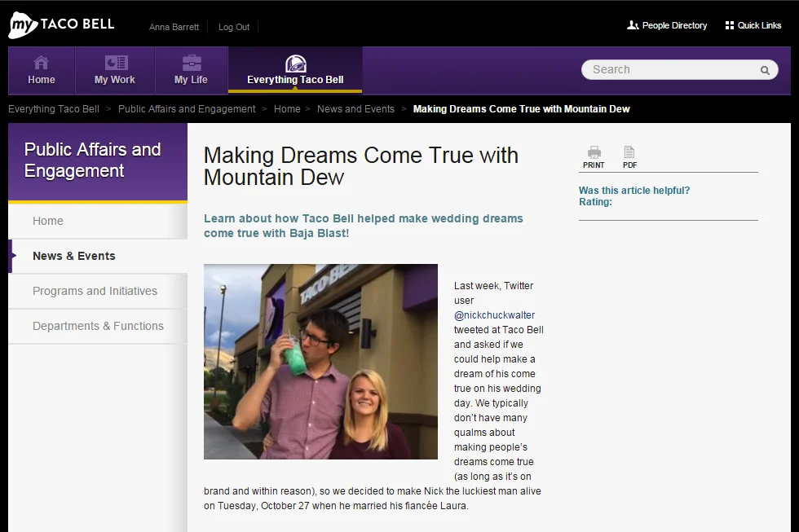Click the Home navigation icon
The width and height of the screenshot is (799, 532).
[x=41, y=62]
